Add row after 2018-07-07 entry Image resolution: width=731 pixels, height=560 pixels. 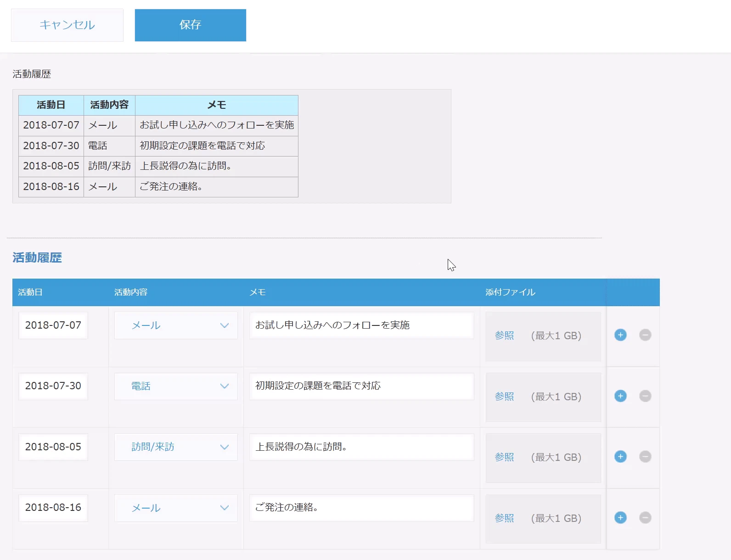[x=620, y=335]
